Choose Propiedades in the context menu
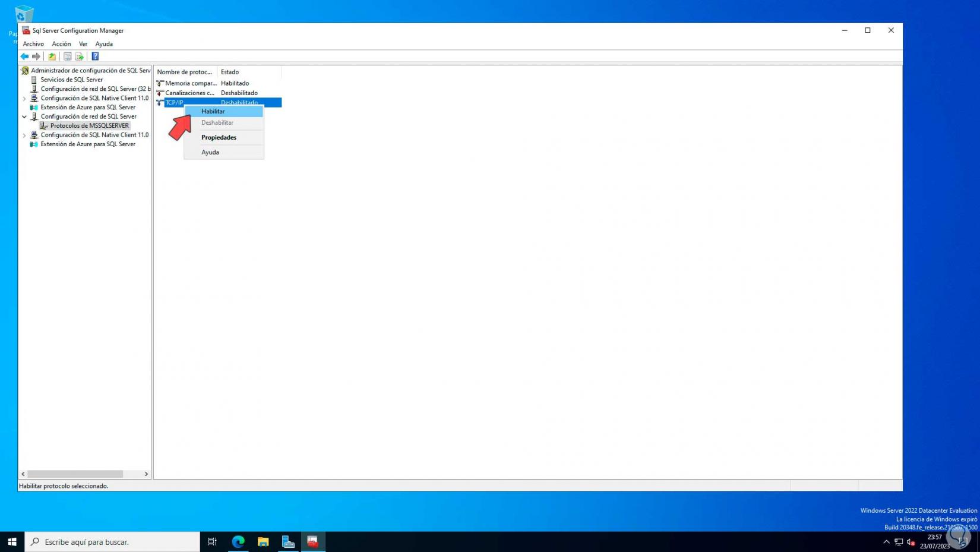This screenshot has width=980, height=552. [224, 137]
